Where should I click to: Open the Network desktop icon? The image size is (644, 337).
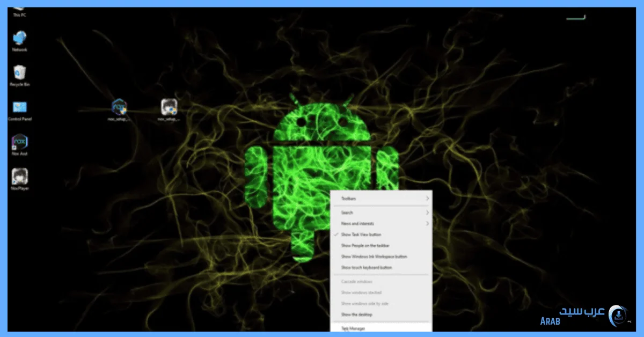coord(20,39)
